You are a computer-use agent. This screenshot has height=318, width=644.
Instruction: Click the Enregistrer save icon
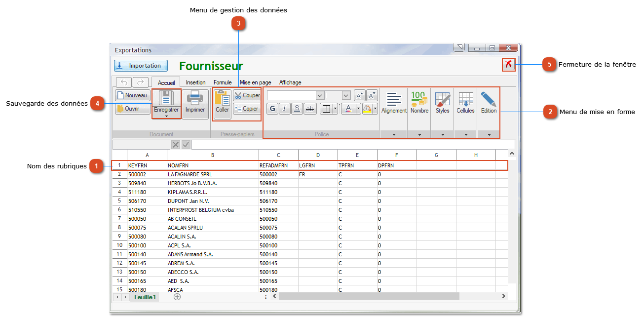click(166, 100)
